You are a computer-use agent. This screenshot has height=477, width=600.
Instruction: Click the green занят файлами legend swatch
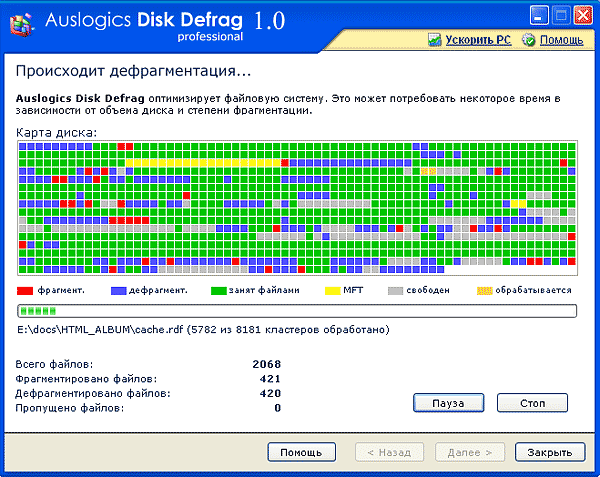[218, 291]
